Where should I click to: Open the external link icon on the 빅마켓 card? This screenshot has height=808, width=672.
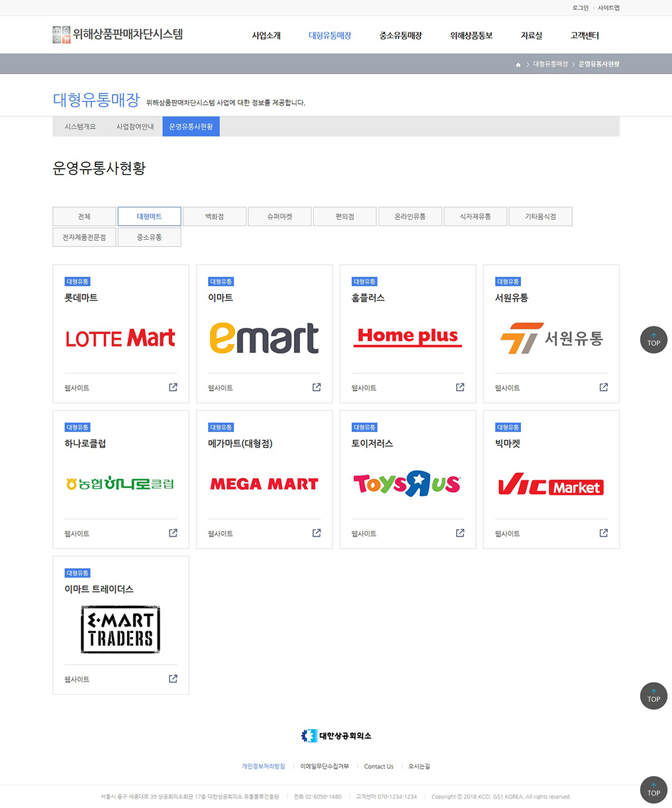[x=604, y=533]
